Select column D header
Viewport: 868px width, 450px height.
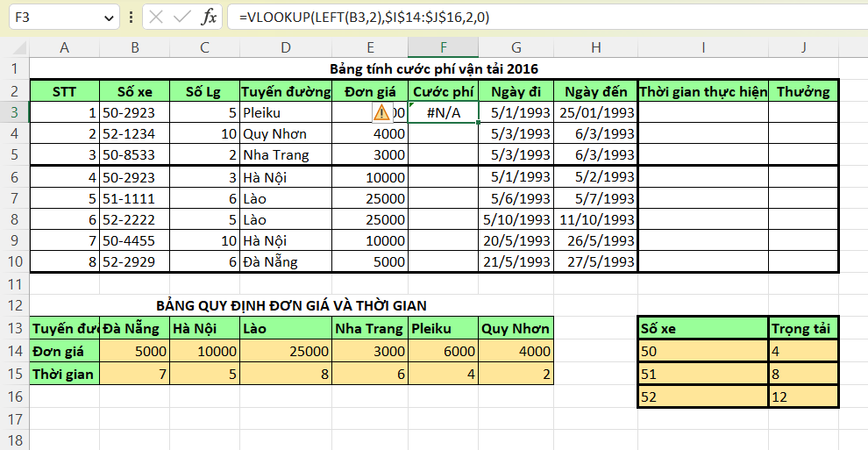pyautogui.click(x=286, y=47)
